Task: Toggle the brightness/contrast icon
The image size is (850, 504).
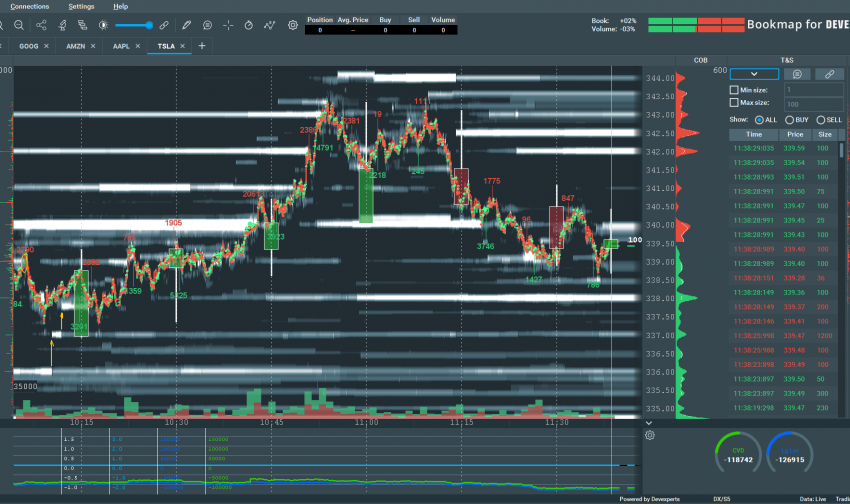Action: tap(103, 25)
